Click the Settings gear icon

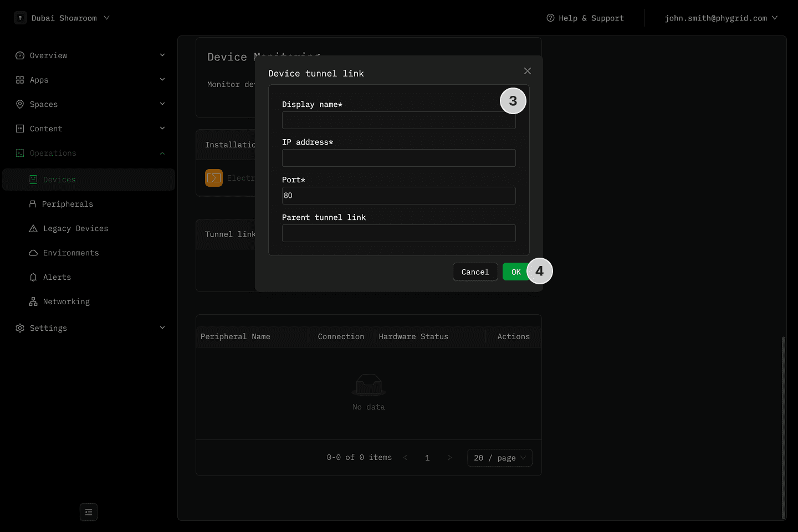(x=20, y=328)
